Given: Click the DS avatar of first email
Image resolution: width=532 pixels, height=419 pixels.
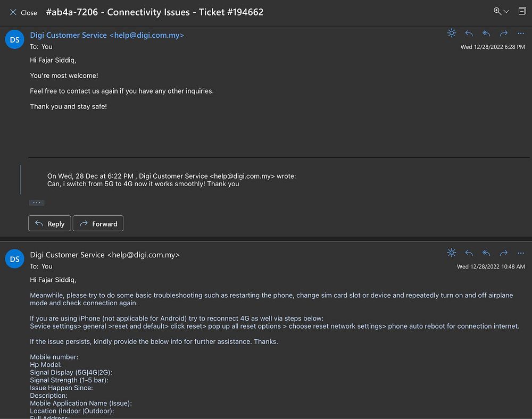Looking at the screenshot, I should tap(14, 40).
